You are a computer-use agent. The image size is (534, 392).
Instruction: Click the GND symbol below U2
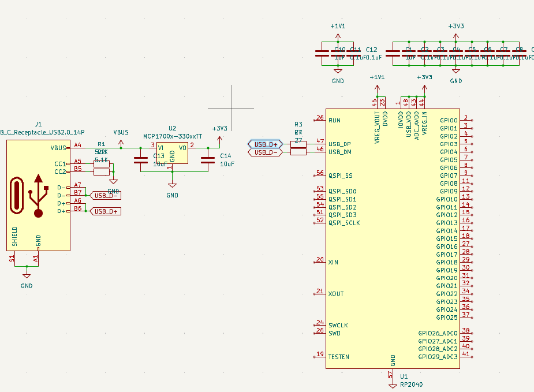coord(172,188)
